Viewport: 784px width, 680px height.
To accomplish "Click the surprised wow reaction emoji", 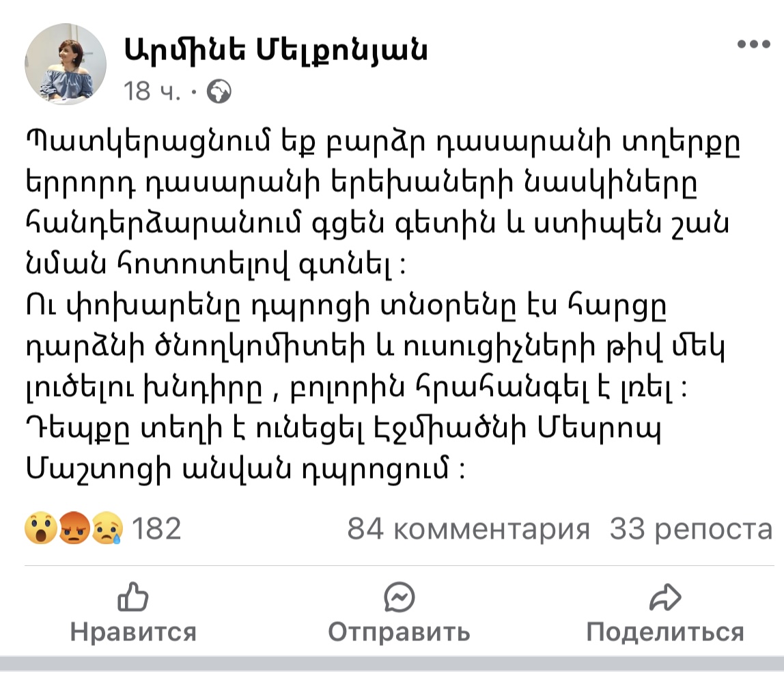I will click(x=40, y=528).
